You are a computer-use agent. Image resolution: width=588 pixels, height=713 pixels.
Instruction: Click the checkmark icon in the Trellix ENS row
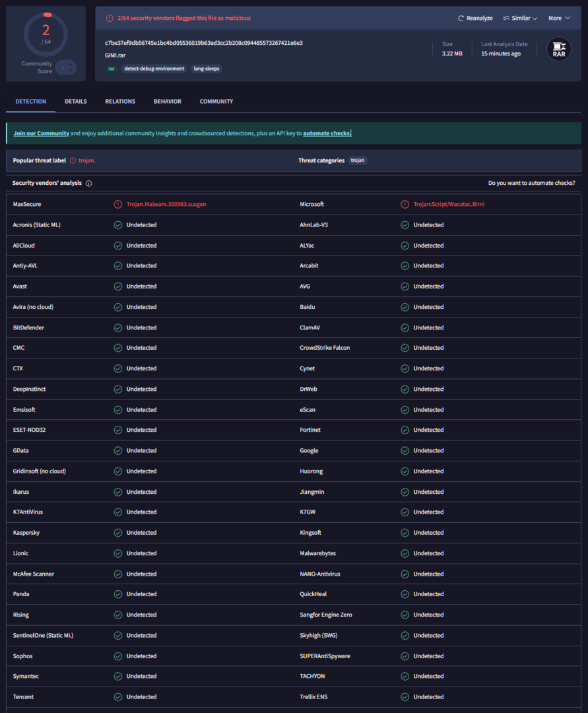pyautogui.click(x=405, y=697)
